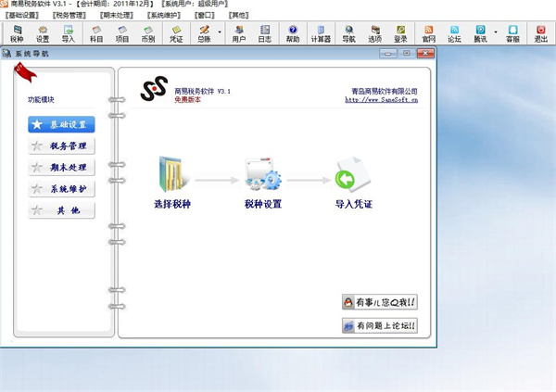Open the [基础设置] menu
556x392 pixels.
click(x=22, y=15)
